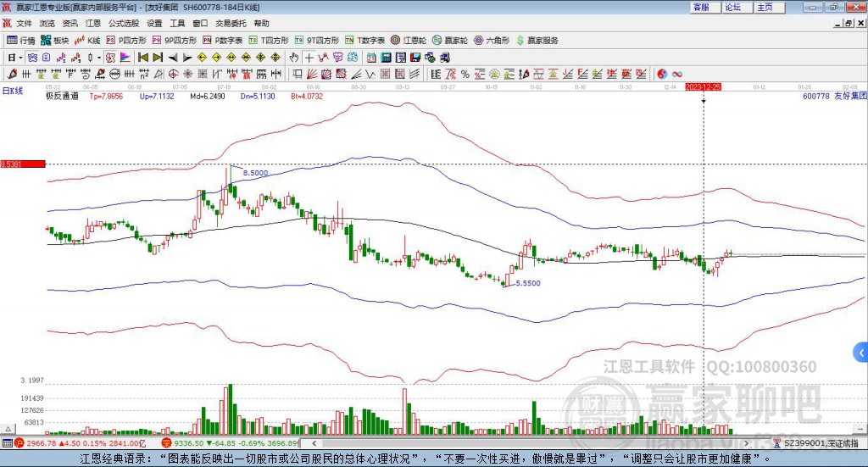
Task: Open the 公式选股 menu
Action: coord(124,23)
